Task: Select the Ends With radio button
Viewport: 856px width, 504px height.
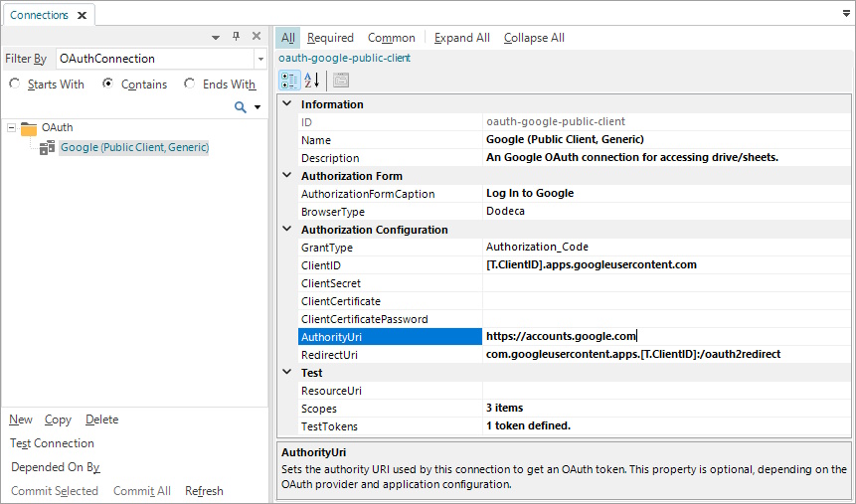Action: tap(190, 84)
